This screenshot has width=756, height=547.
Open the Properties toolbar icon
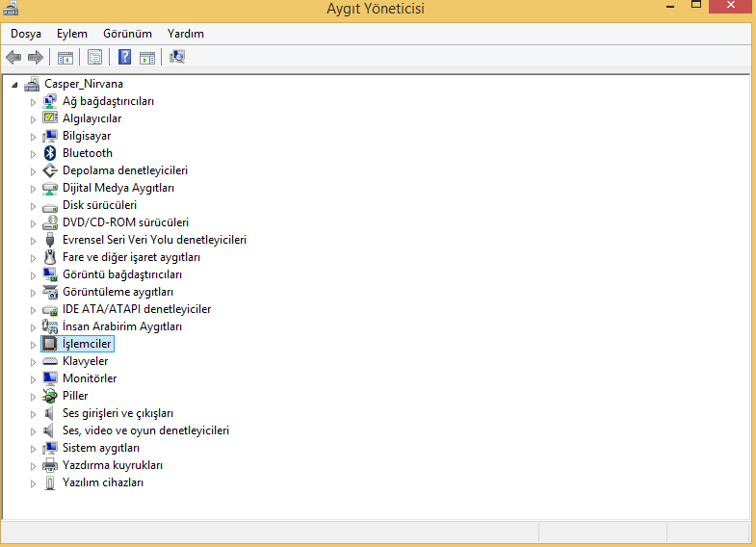tap(95, 58)
